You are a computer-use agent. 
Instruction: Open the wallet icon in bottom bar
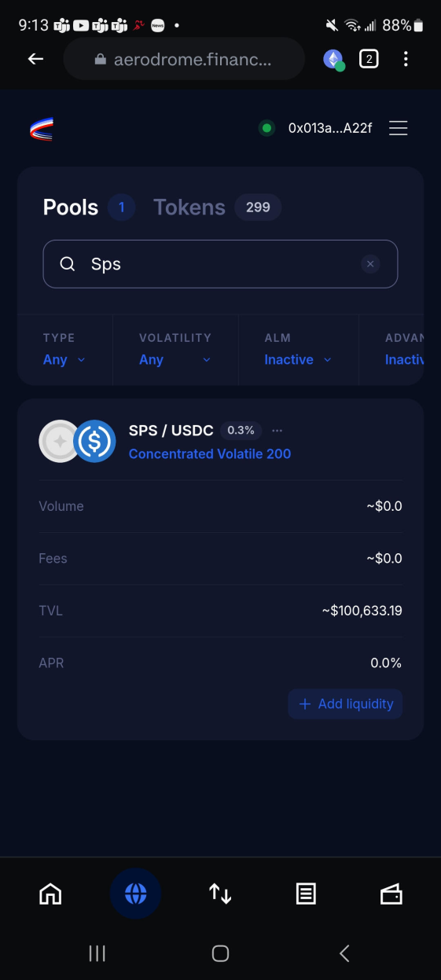click(391, 894)
